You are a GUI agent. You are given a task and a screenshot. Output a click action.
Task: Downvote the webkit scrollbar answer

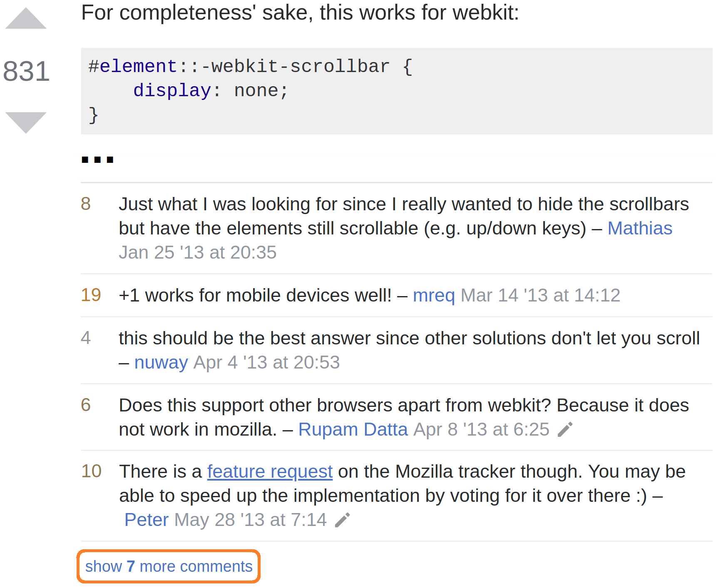pyautogui.click(x=26, y=122)
